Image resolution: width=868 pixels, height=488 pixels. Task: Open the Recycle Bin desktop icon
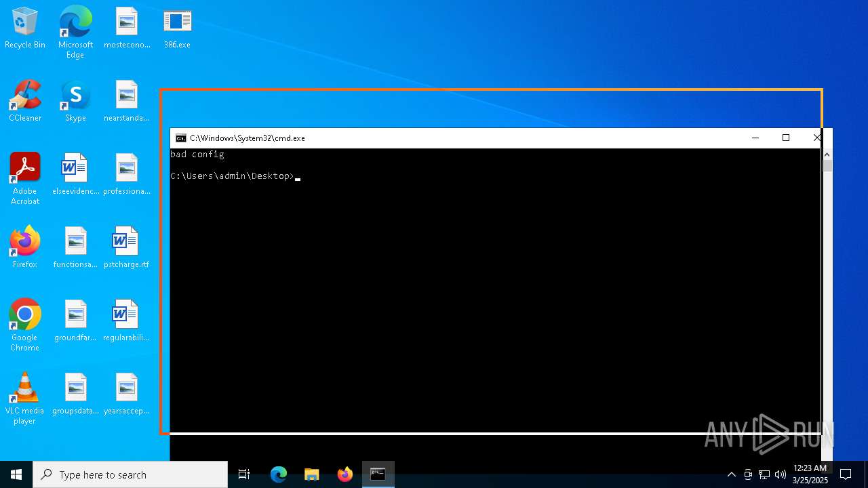tap(25, 28)
